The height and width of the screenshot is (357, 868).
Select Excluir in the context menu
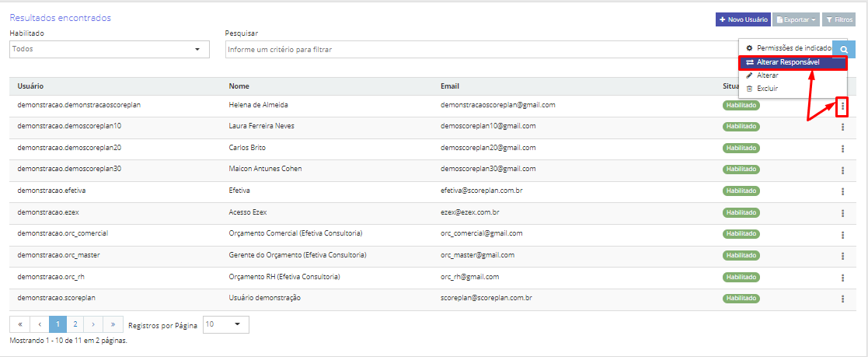coord(793,89)
